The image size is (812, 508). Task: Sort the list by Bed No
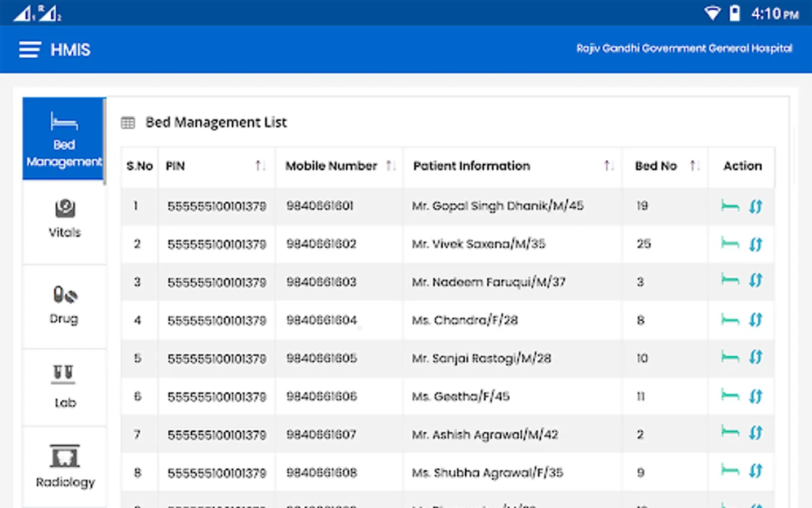694,166
